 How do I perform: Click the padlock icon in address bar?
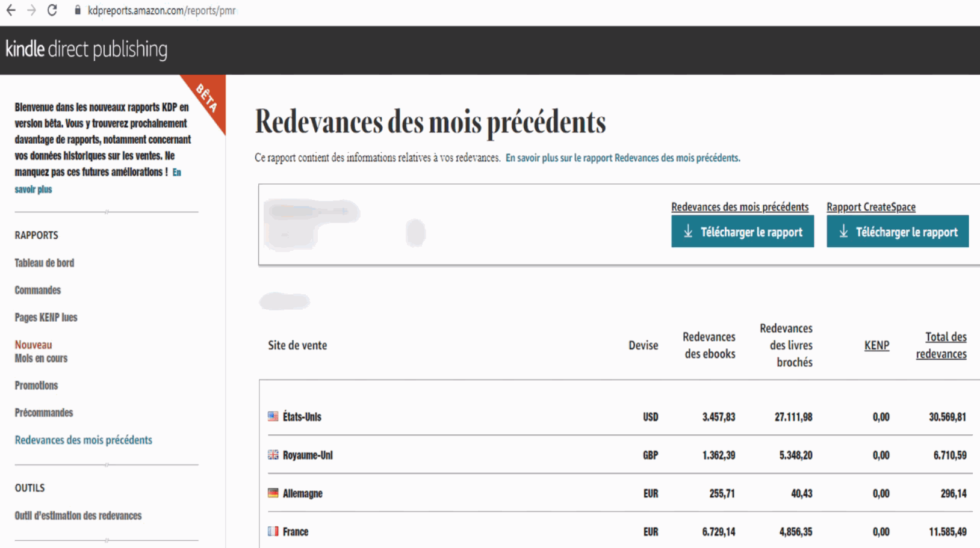click(78, 10)
